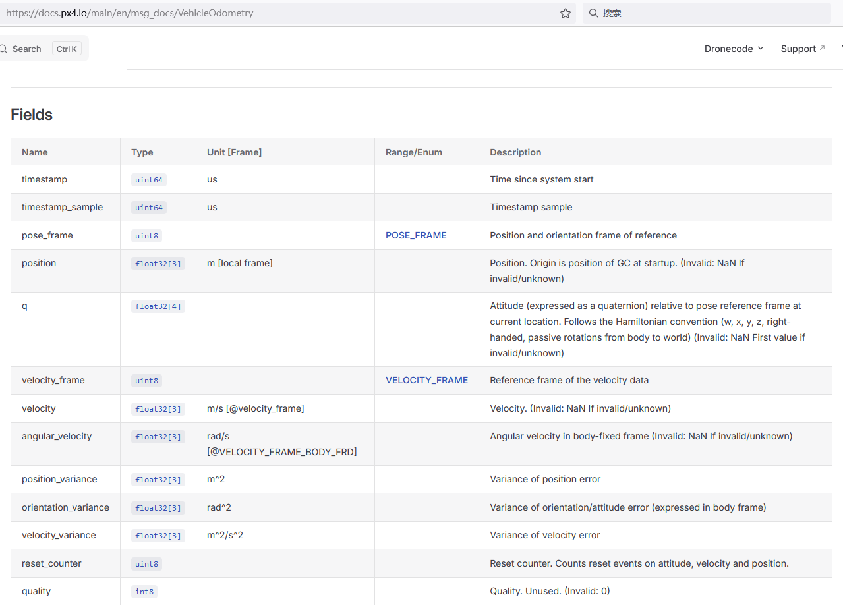Open the POSE_FRAME enum link
Screen dimensions: 843x616
(x=416, y=235)
